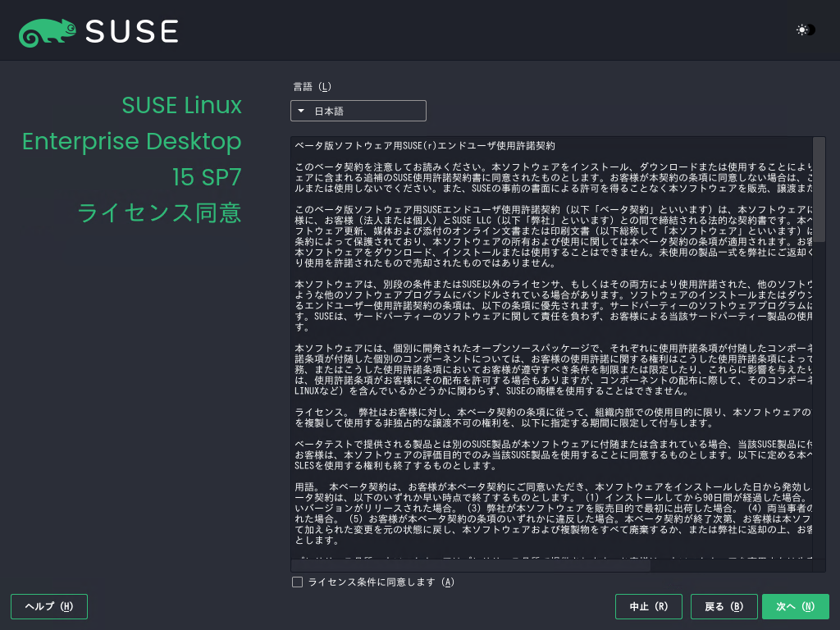
Task: Click the horizontal scrollbar under license text
Action: [471, 565]
